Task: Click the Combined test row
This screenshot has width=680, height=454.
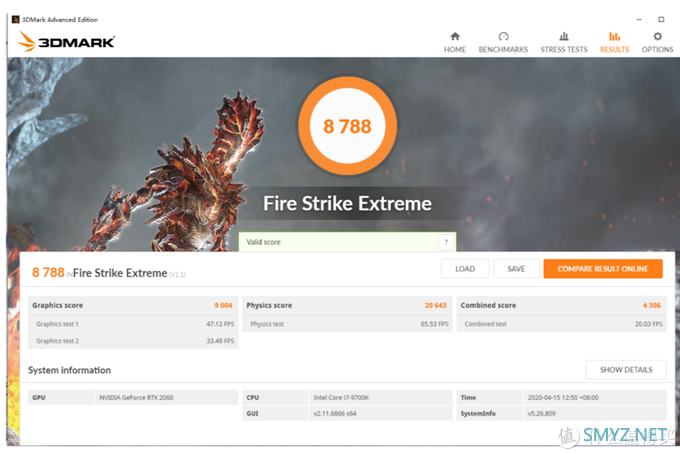Action: click(562, 324)
